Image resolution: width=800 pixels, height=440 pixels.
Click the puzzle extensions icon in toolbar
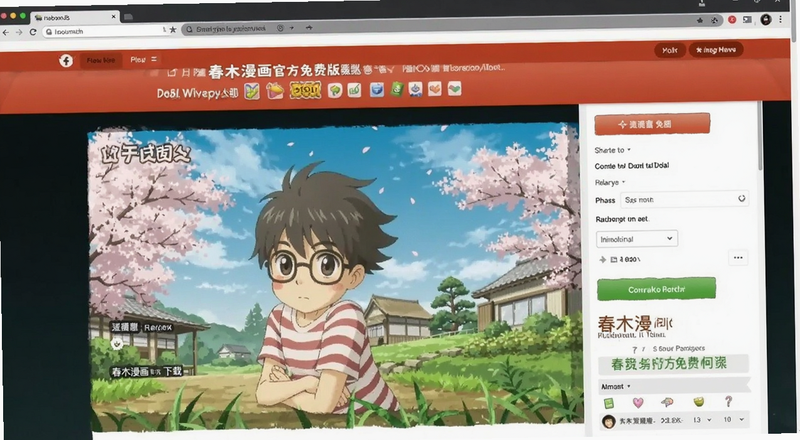click(x=715, y=20)
